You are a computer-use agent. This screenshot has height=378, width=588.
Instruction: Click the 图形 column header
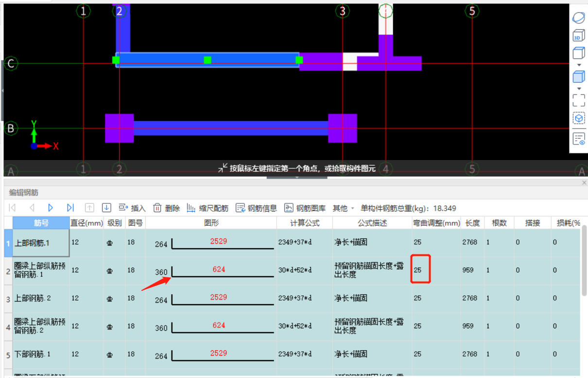pyautogui.click(x=211, y=223)
